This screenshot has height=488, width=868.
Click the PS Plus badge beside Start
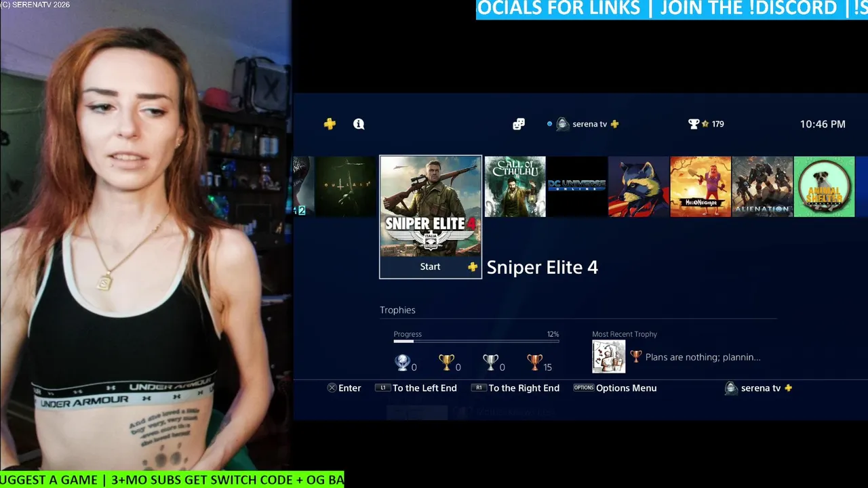point(473,267)
